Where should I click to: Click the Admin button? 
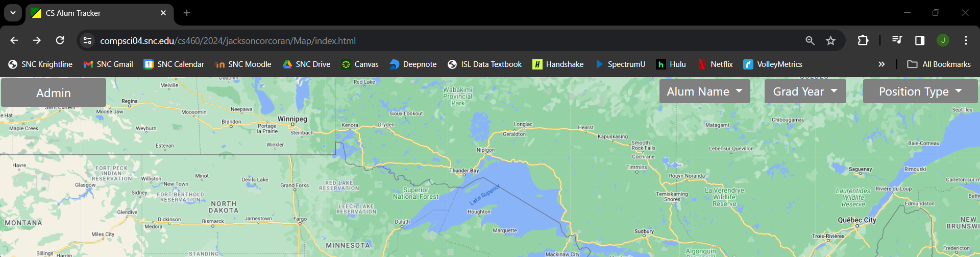click(54, 92)
